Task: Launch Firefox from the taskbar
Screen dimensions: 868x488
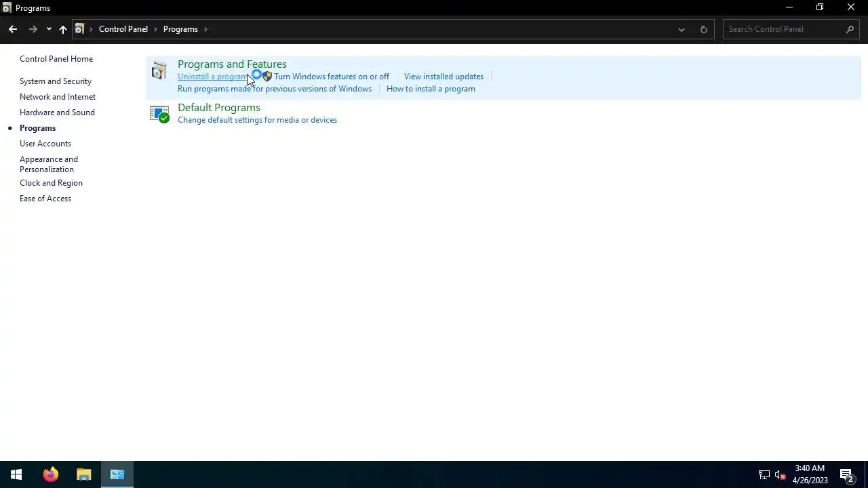Action: [51, 474]
